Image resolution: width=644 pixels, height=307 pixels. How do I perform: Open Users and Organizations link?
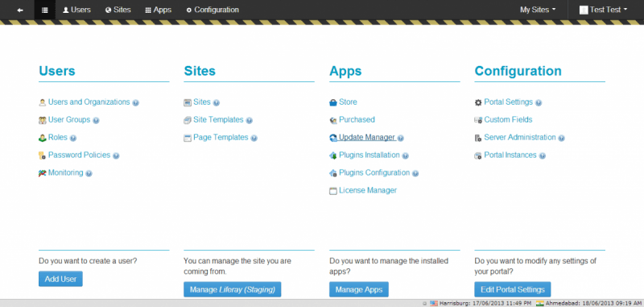[89, 102]
